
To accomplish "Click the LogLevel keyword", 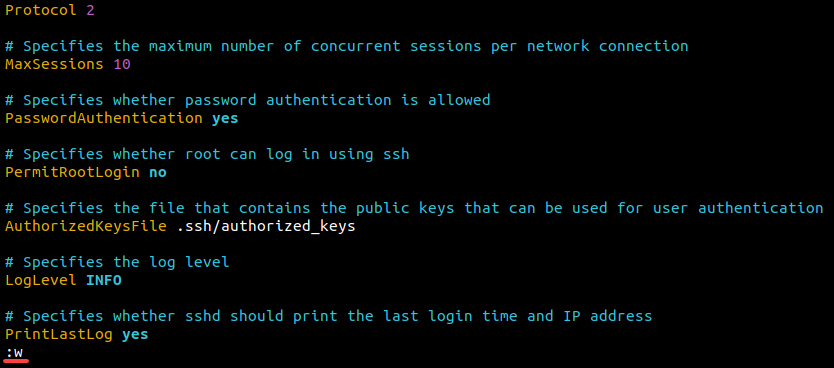I will click(x=41, y=280).
